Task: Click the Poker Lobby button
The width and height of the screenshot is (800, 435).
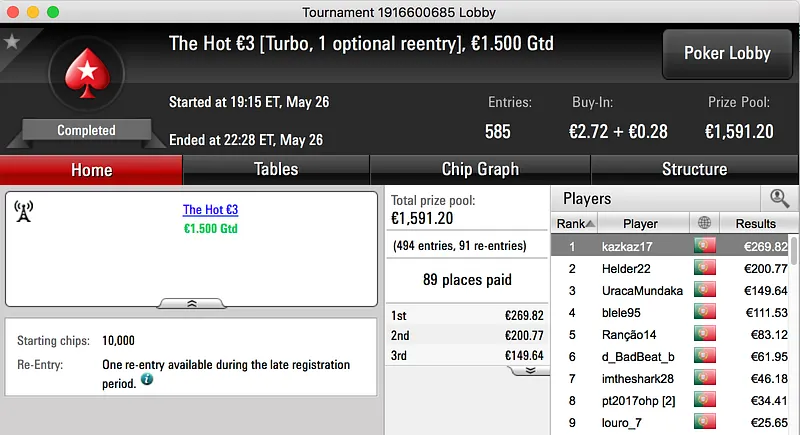Action: point(726,54)
